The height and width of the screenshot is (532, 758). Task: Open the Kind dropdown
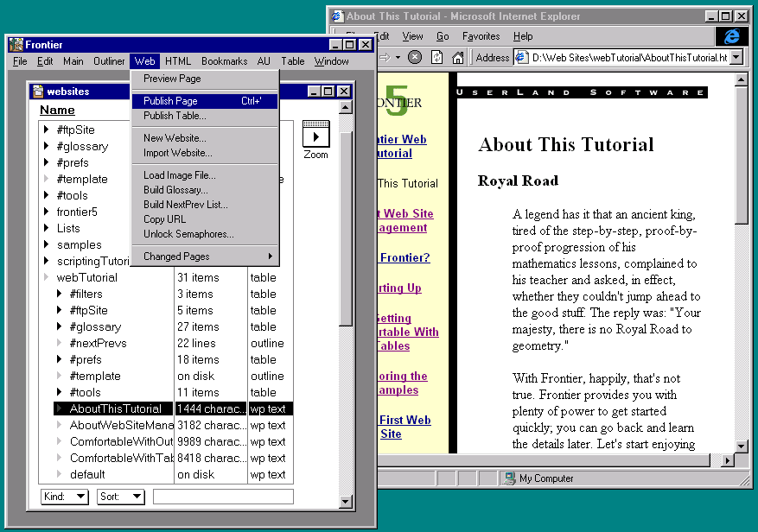pyautogui.click(x=65, y=497)
